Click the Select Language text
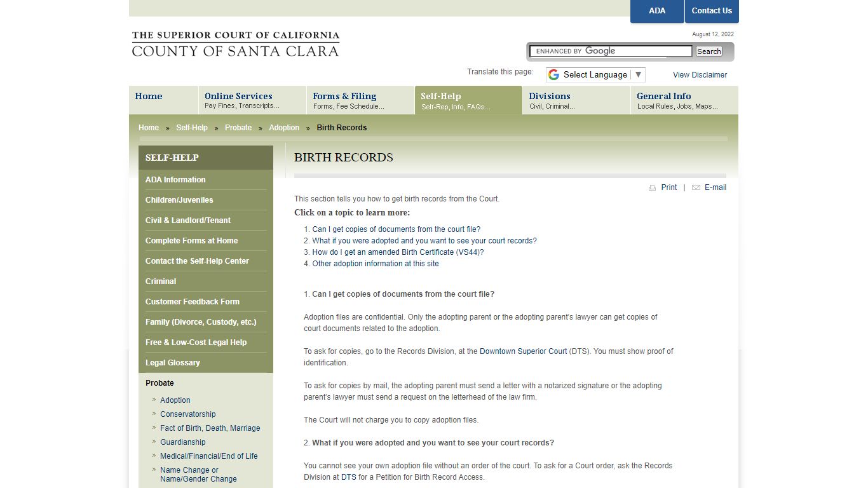The width and height of the screenshot is (868, 488). click(x=595, y=75)
